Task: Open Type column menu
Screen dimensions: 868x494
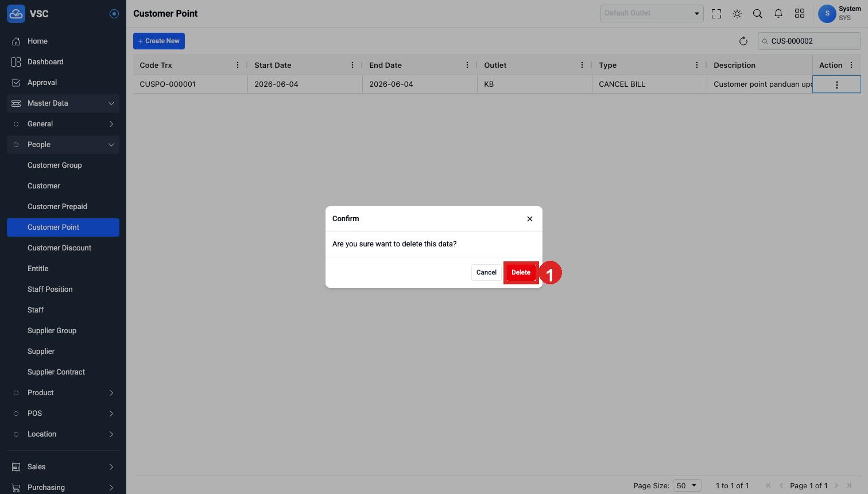Action: click(x=697, y=65)
